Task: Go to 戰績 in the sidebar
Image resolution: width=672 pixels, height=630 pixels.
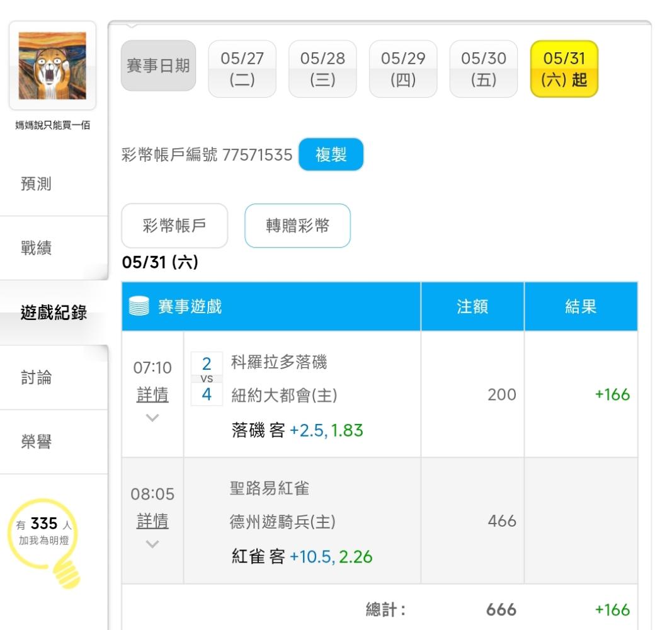Action: coord(36,248)
